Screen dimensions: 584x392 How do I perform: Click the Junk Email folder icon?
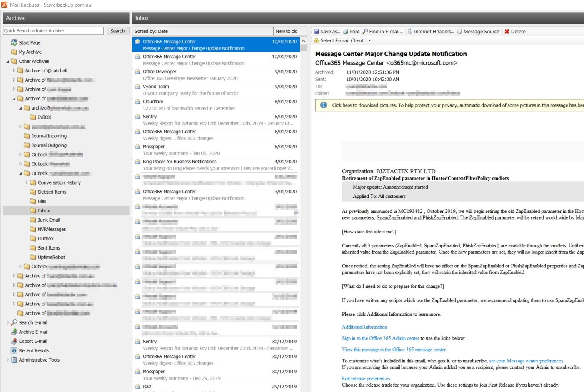tap(33, 220)
